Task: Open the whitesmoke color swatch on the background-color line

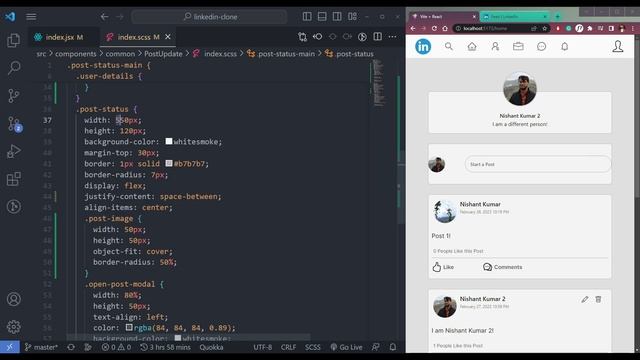Action: point(169,141)
